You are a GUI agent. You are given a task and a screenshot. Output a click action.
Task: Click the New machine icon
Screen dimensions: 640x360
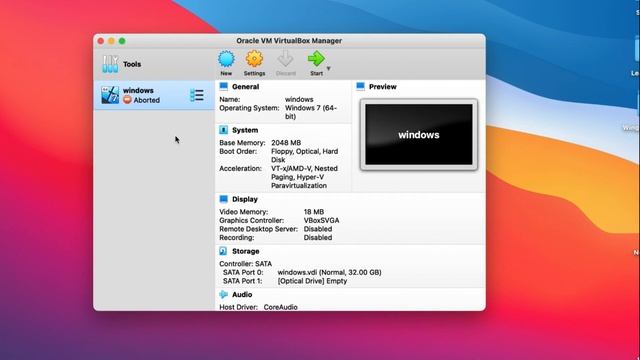click(x=226, y=59)
